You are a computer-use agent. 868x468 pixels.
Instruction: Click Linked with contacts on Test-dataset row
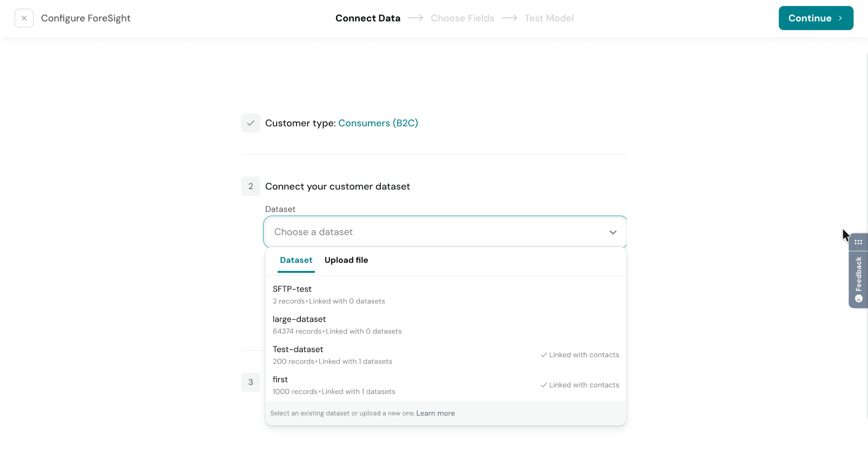coord(580,355)
